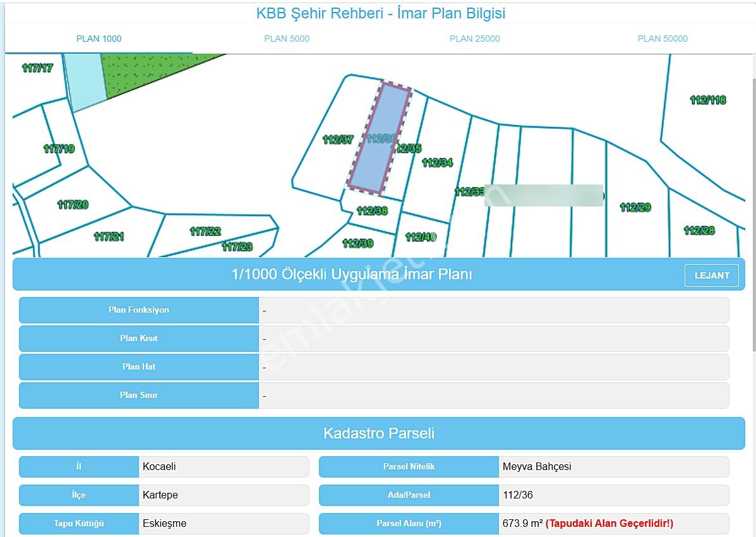This screenshot has height=537, width=756.
Task: Click the Ada/Parsel label cell
Action: tap(409, 495)
